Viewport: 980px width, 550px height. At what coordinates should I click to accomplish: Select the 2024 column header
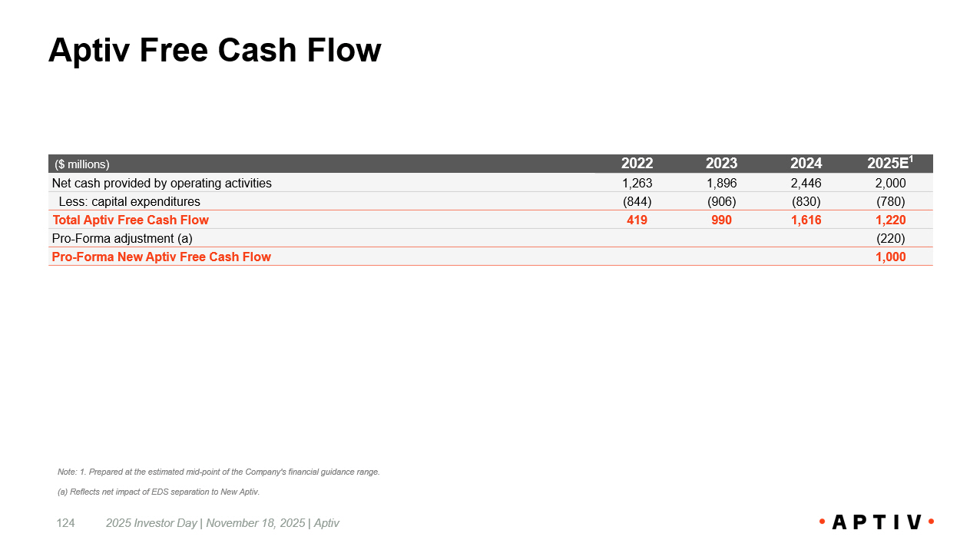(x=806, y=164)
